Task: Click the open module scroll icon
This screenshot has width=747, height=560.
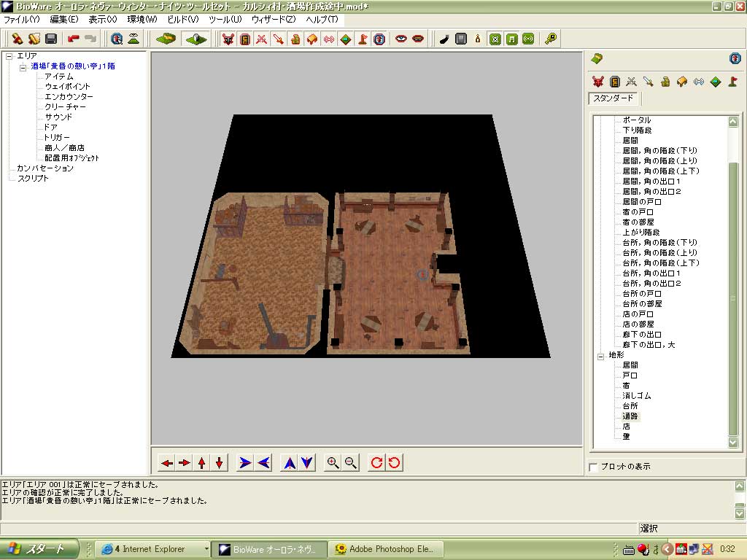Action: pyautogui.click(x=34, y=39)
